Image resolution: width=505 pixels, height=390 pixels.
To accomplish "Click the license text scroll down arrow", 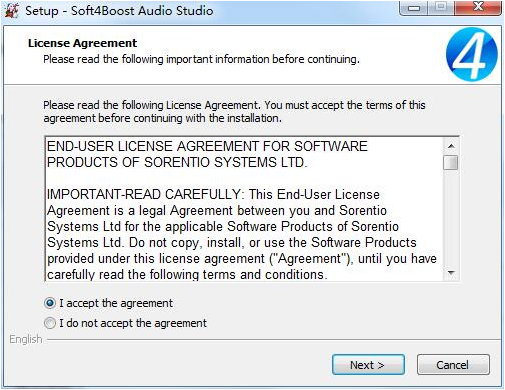I will (x=451, y=273).
